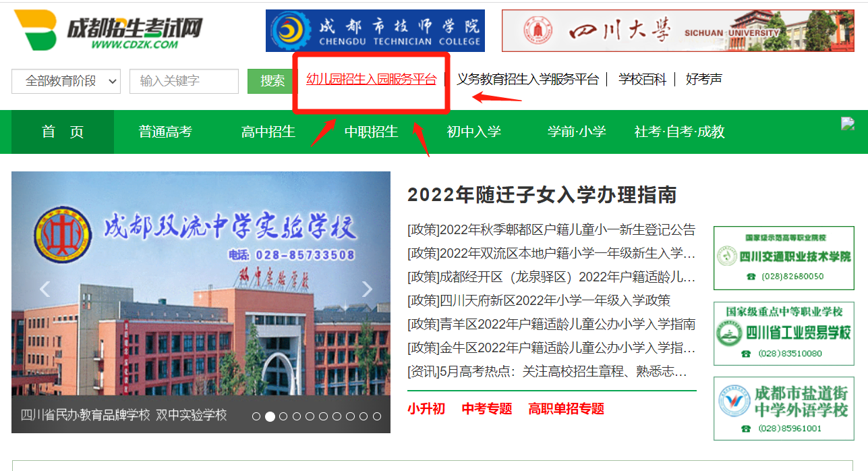Screen dimensions: 868x471
Task: Click the green 搜索 button
Action: click(272, 81)
